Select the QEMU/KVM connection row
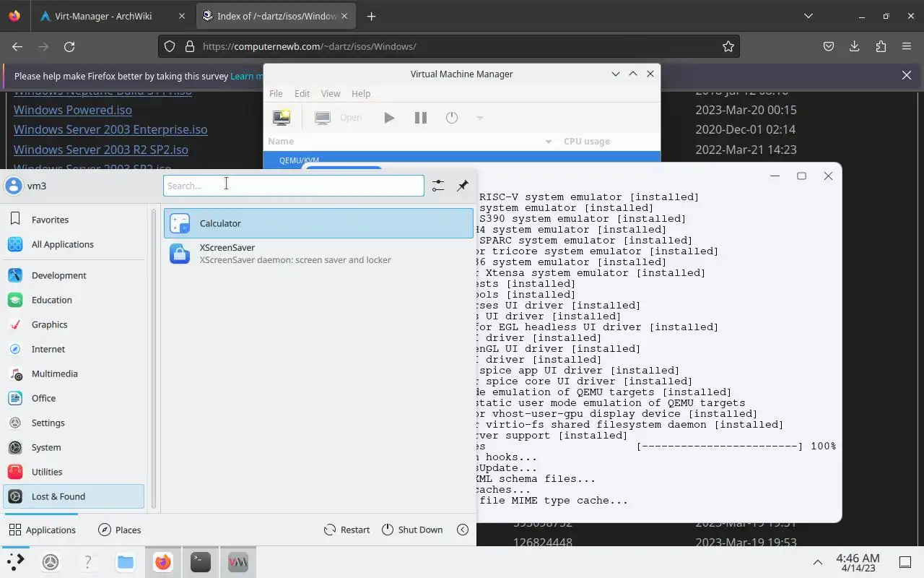This screenshot has width=924, height=578. 462,159
